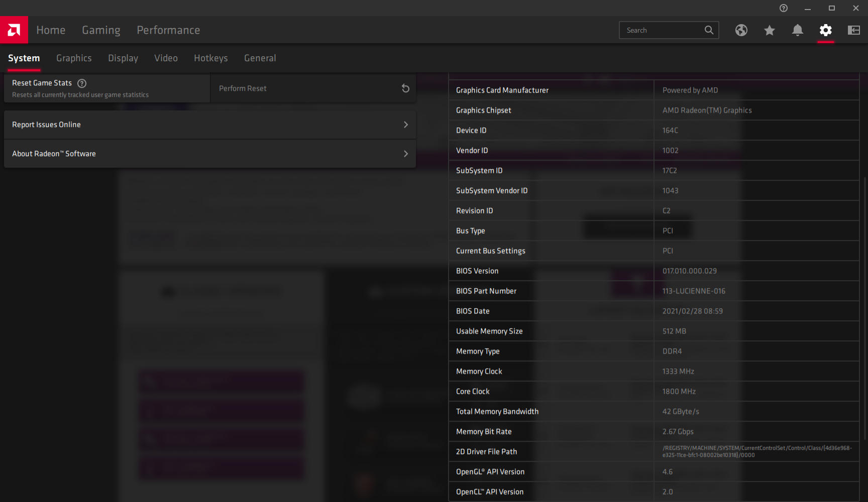Viewport: 868px width, 502px height.
Task: Show Reset Game Stats help tooltip icon
Action: tap(82, 83)
